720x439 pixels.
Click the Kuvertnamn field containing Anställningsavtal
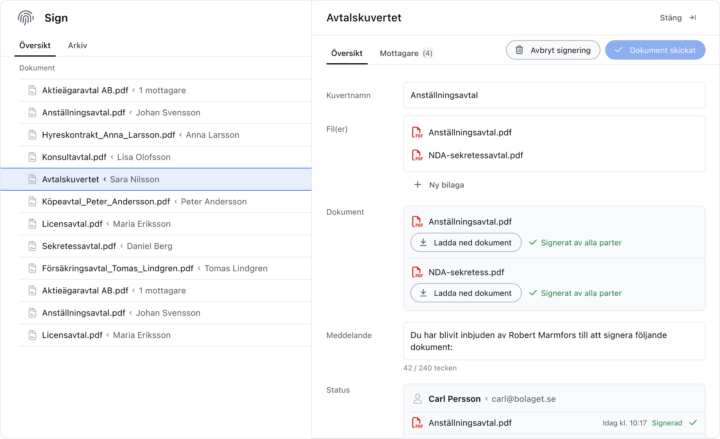point(554,95)
